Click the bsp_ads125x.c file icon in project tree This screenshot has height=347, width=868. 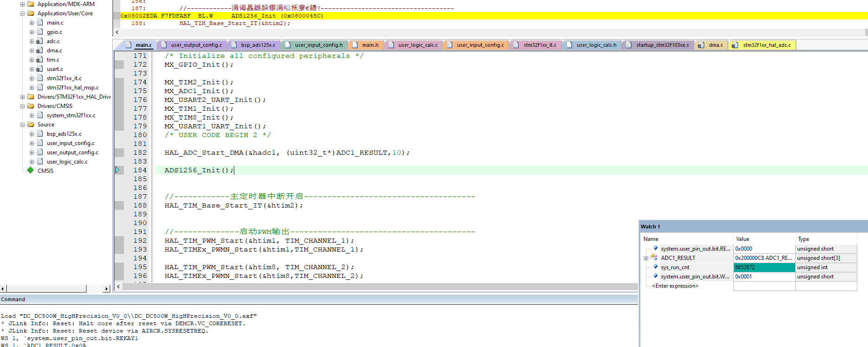point(39,134)
